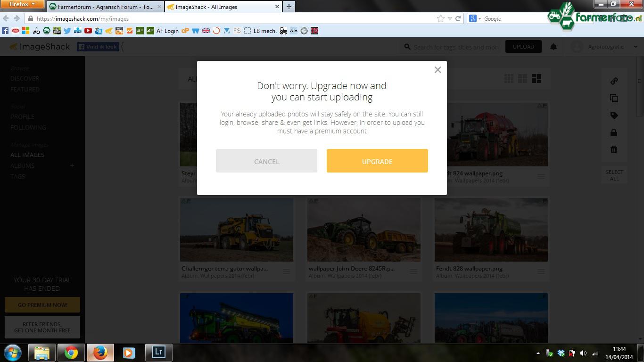Click the trash delete icon in right sidebar

click(614, 149)
